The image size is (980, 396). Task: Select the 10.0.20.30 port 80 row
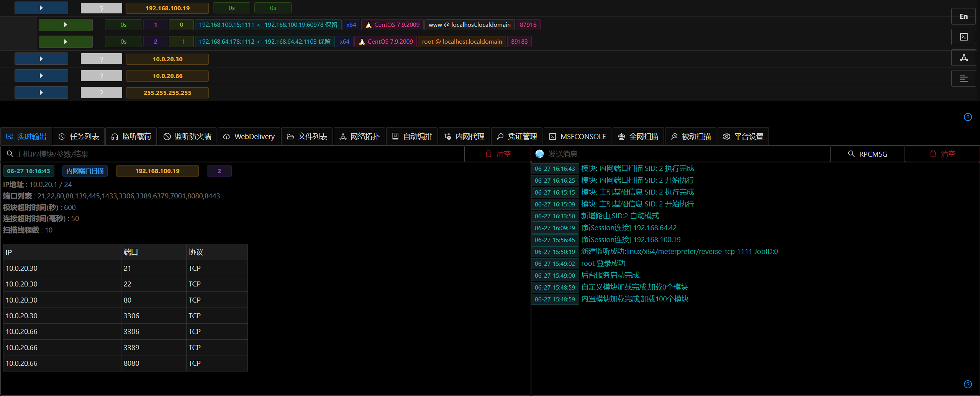[x=125, y=300]
